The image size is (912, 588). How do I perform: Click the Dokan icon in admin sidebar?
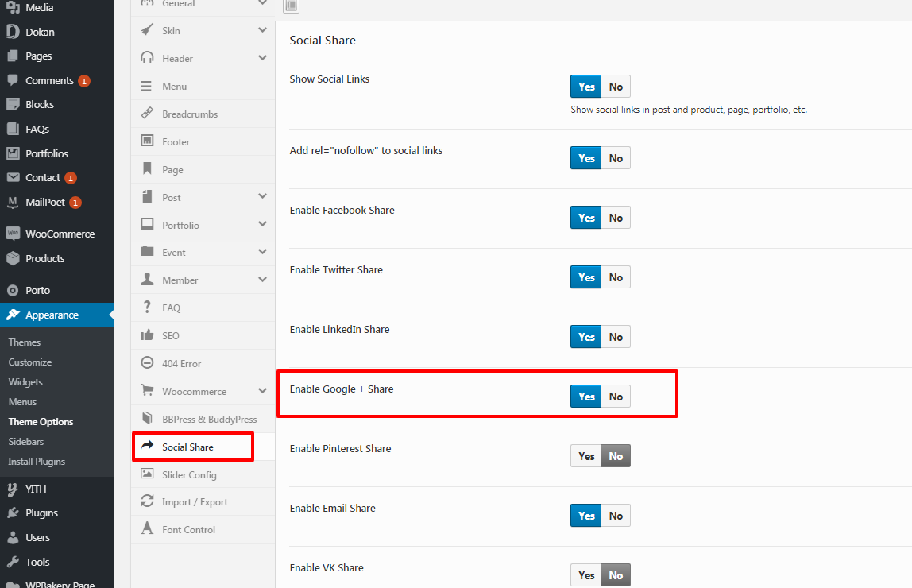click(x=13, y=32)
